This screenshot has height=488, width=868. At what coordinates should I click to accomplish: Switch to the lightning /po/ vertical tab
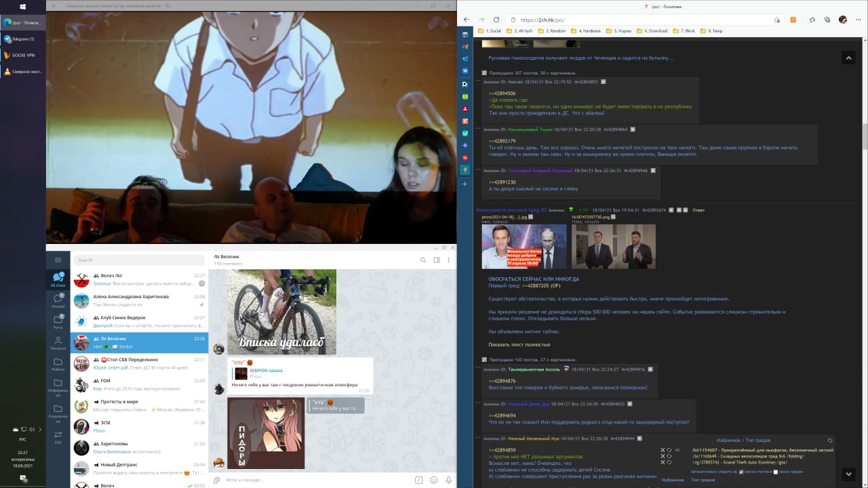click(465, 169)
